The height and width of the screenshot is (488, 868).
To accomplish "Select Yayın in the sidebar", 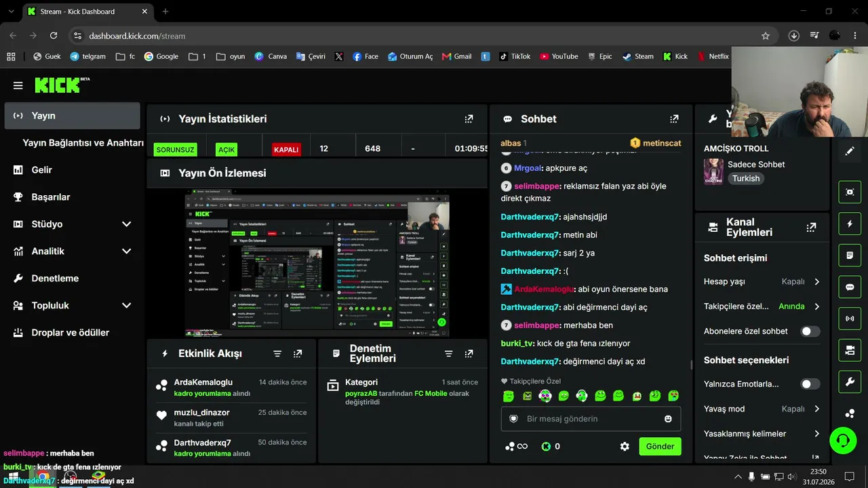I will point(72,116).
